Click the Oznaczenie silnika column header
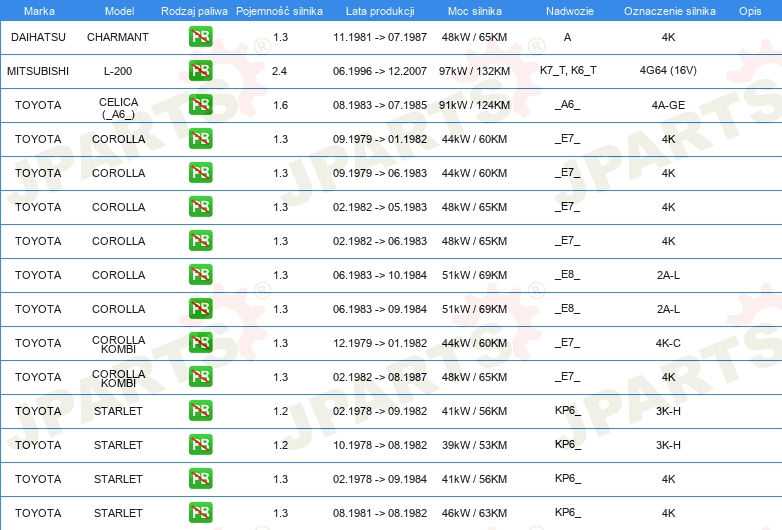782x530 pixels. tap(670, 11)
